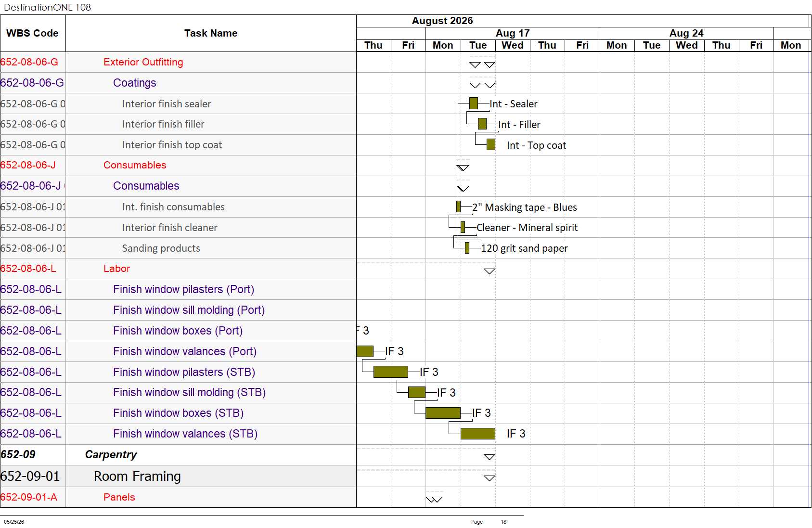812x528 pixels.
Task: Click the Interior finish sealer task name
Action: 167,104
